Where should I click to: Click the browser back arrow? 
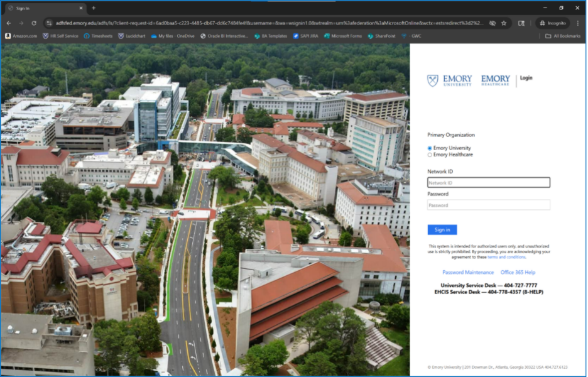[9, 23]
